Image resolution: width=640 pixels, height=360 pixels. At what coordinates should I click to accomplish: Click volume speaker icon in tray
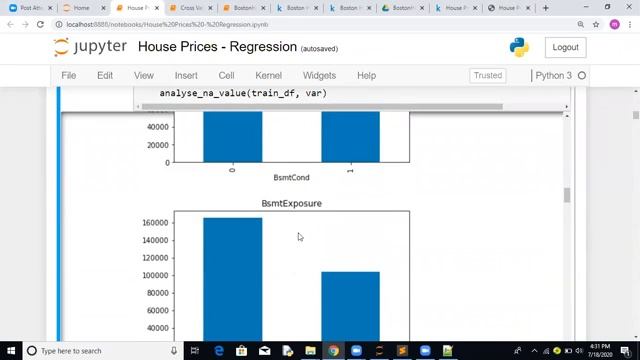(x=579, y=351)
